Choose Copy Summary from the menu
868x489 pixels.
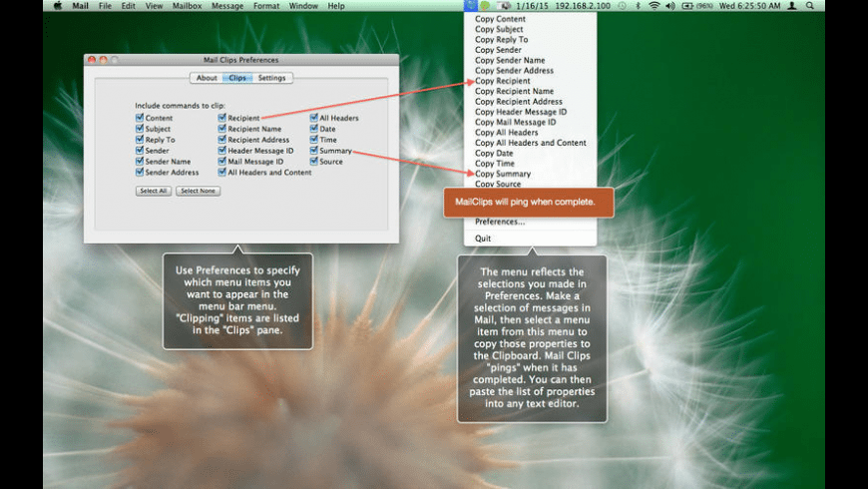coord(530,174)
